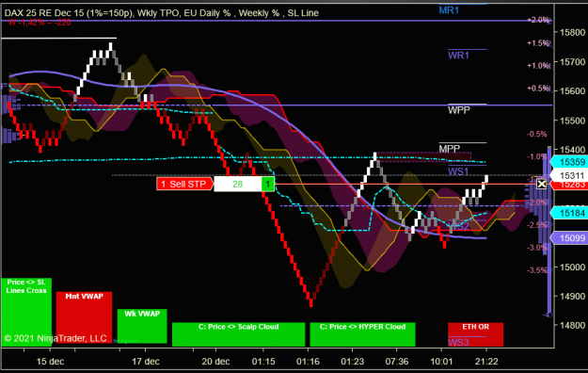Click the 21:22 time axis label
Screen dimensions: 588x373
pos(486,362)
